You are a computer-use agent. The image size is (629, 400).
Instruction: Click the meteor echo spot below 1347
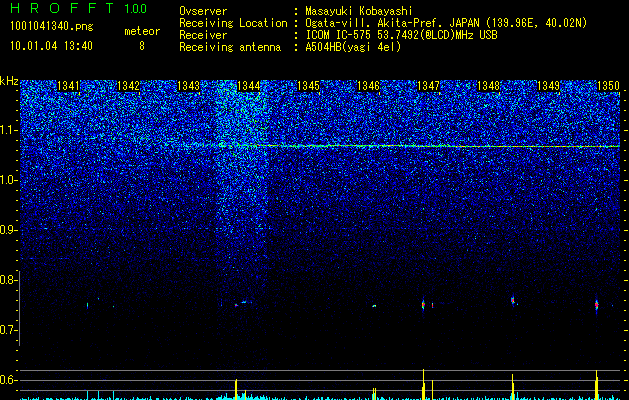(423, 305)
